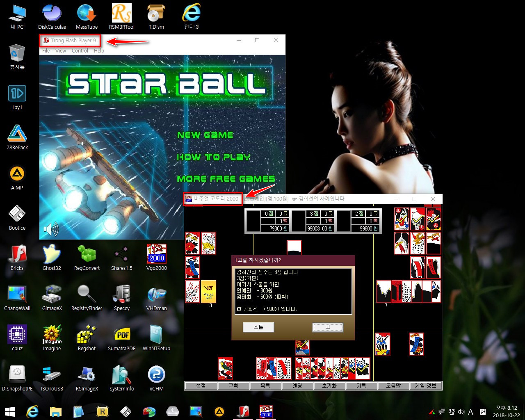525x420 pixels.
Task: Open the 목록 list tab in Go-Stop
Action: (x=265, y=386)
